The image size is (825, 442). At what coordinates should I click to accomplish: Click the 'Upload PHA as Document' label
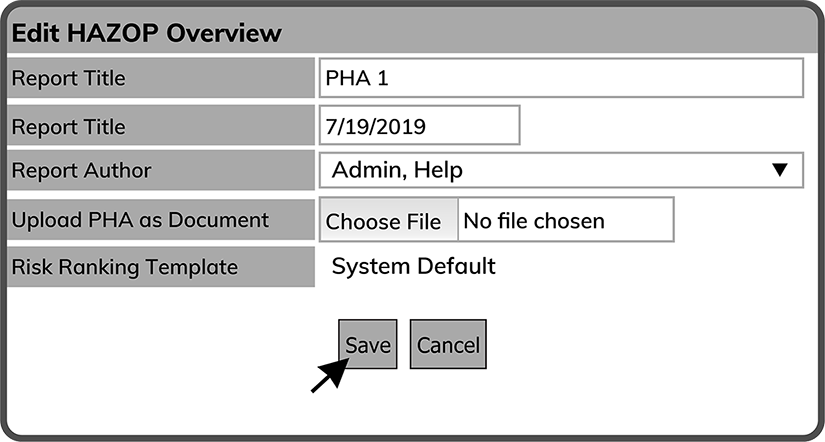(140, 220)
